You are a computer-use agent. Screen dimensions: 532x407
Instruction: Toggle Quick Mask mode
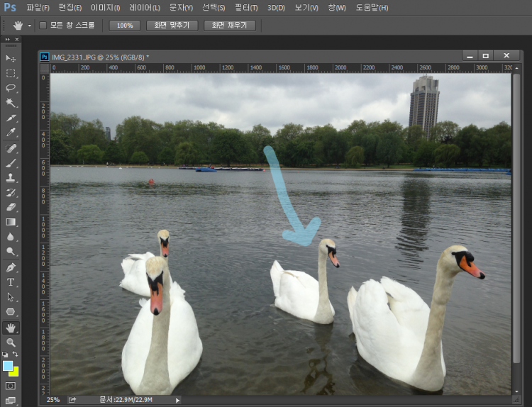pos(11,386)
